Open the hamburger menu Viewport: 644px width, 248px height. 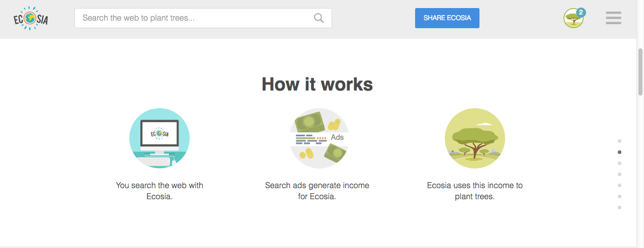click(613, 18)
